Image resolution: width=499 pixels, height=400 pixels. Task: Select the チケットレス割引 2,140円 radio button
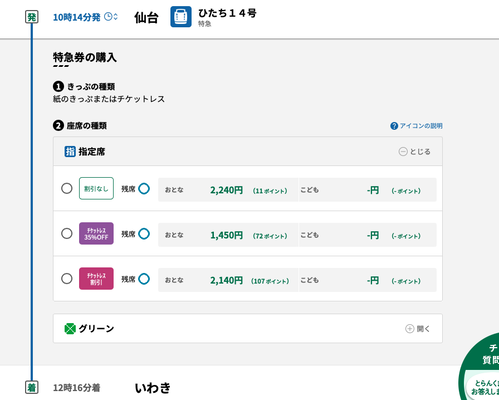(67, 278)
